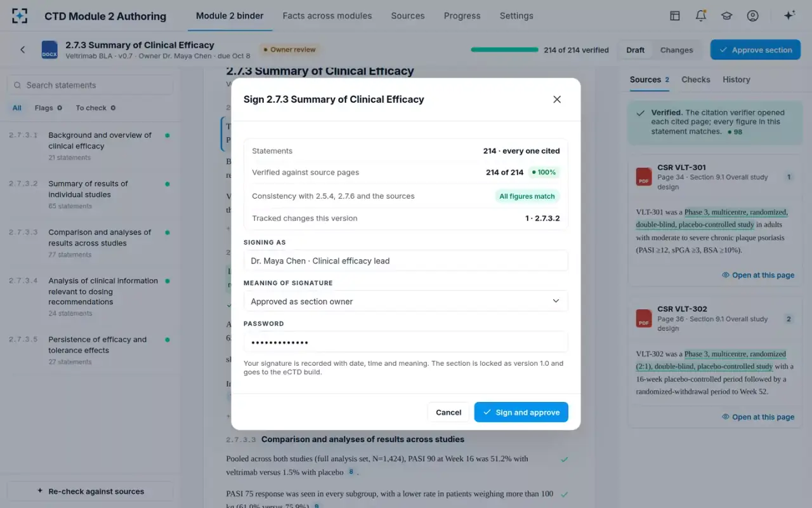Viewport: 812px width, 508px height.
Task: Click the DOCX file icon beside section title
Action: 49,50
